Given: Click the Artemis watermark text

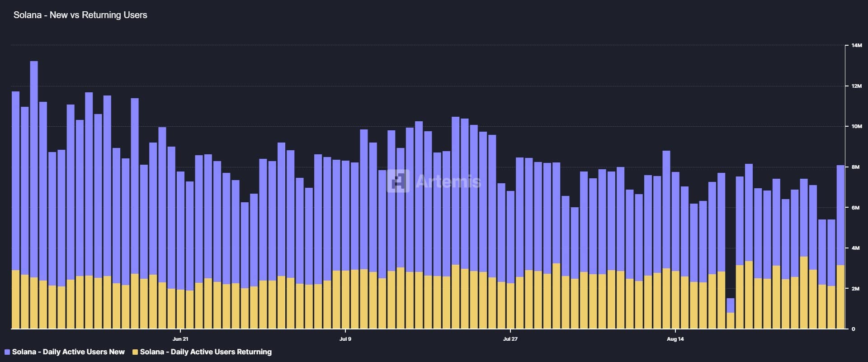Looking at the screenshot, I should pyautogui.click(x=448, y=181).
